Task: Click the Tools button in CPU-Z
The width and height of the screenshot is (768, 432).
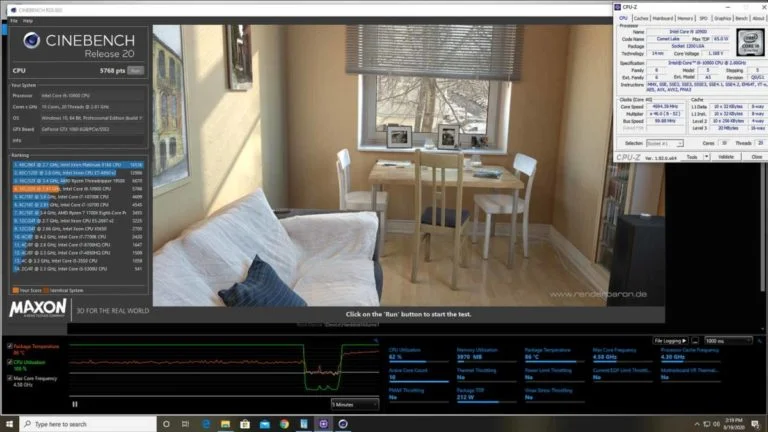Action: 692,157
